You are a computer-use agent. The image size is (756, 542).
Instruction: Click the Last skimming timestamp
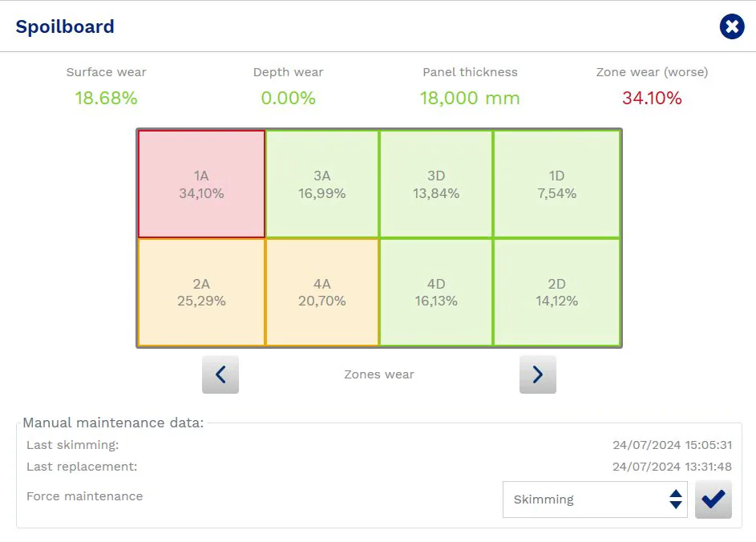[672, 445]
